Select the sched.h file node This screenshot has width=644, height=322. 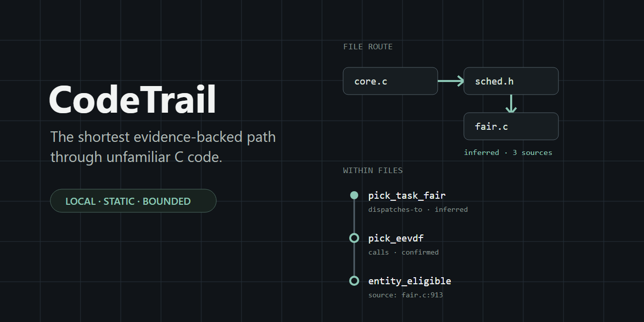[511, 81]
